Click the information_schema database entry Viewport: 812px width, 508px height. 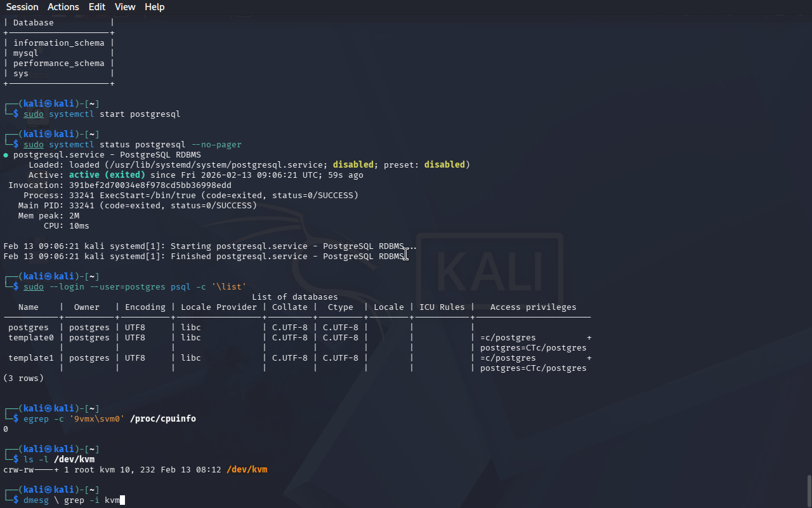click(x=58, y=43)
